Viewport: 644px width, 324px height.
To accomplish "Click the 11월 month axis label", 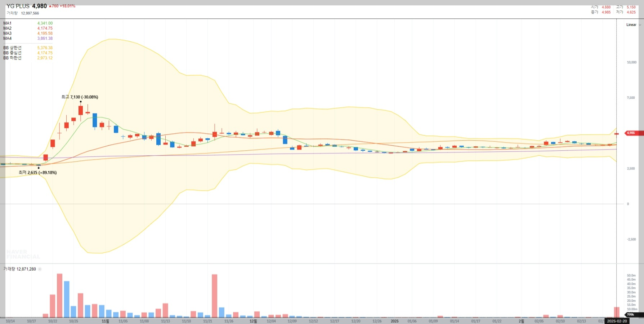I will (105, 321).
